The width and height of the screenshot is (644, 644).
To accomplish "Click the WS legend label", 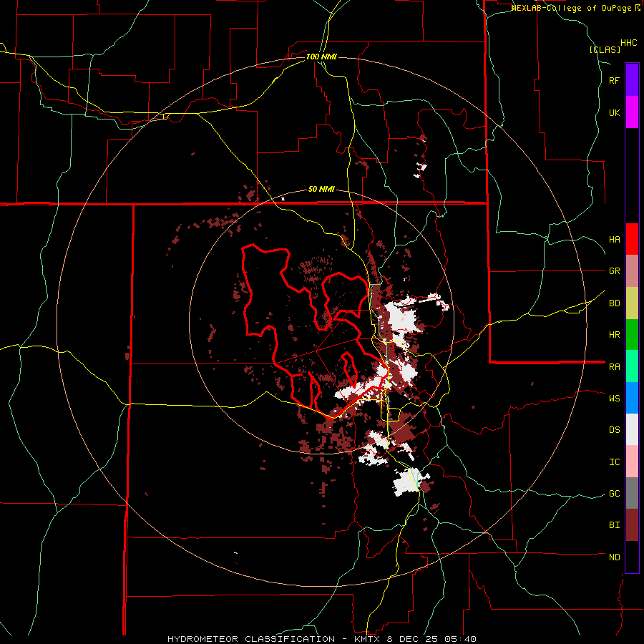I will pyautogui.click(x=614, y=399).
